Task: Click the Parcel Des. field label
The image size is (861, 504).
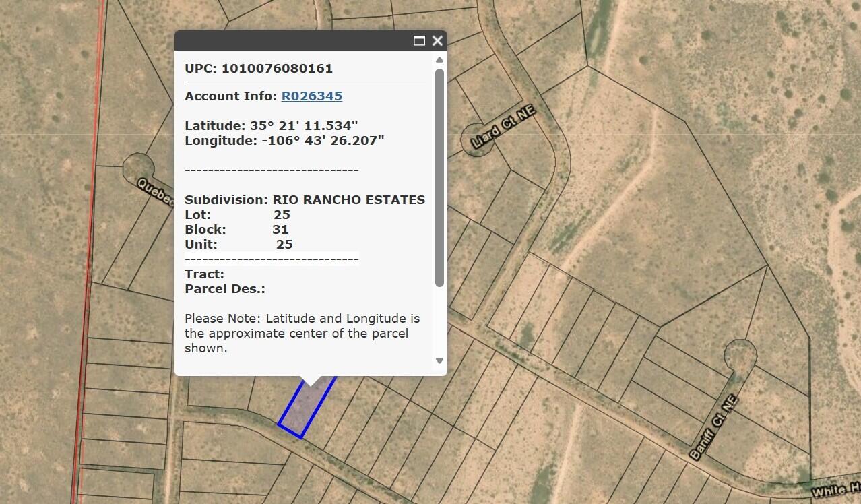Action: 225,288
